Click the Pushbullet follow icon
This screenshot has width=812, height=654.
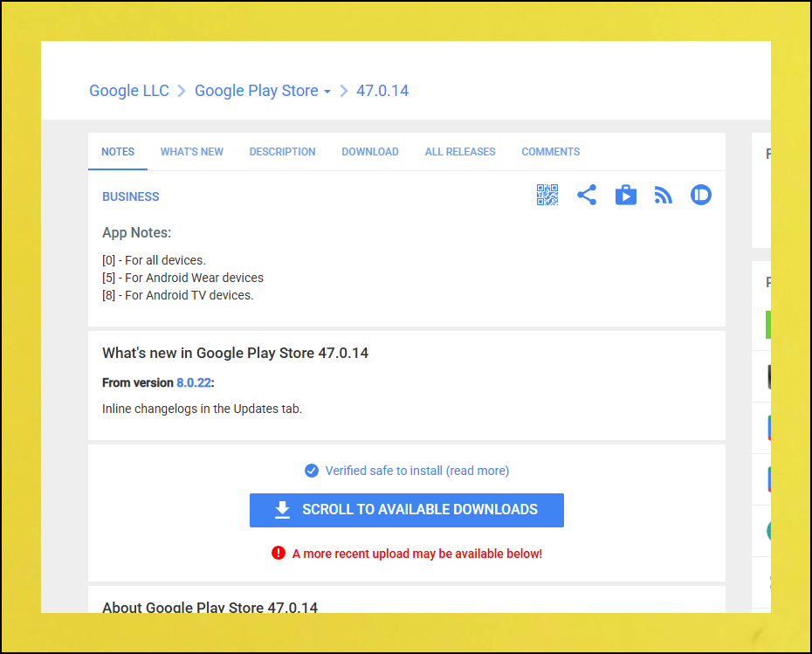(700, 195)
